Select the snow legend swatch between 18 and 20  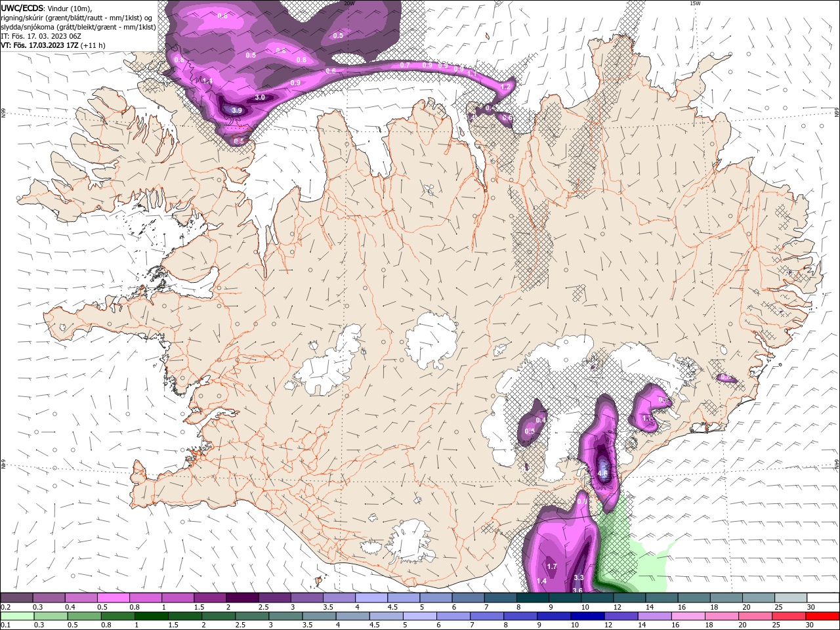pos(726,598)
